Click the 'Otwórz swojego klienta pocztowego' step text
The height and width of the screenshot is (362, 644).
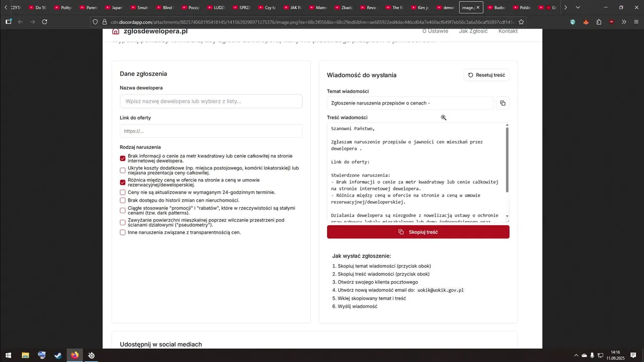(378, 282)
